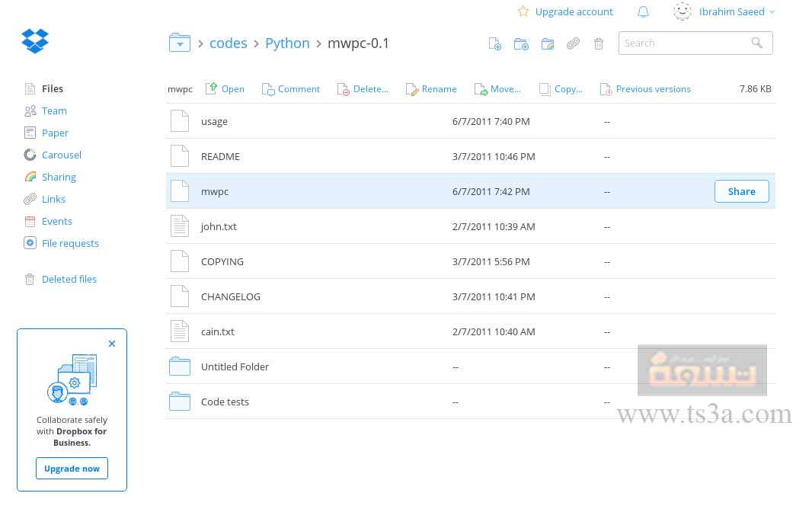Open Deleted files in the sidebar
The width and height of the screenshot is (812, 509).
click(x=69, y=279)
